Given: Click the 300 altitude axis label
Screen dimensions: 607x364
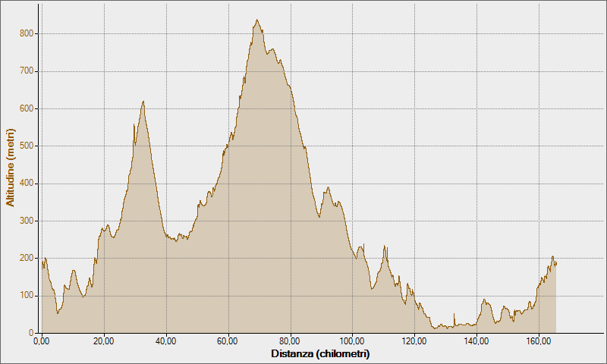Looking at the screenshot, I should pos(27,221).
